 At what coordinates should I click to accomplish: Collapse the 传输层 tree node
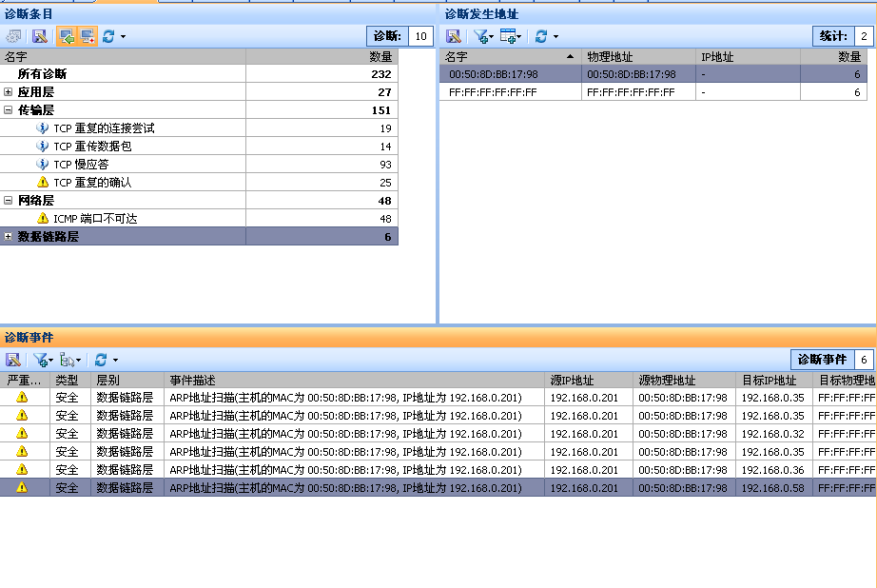pos(8,110)
